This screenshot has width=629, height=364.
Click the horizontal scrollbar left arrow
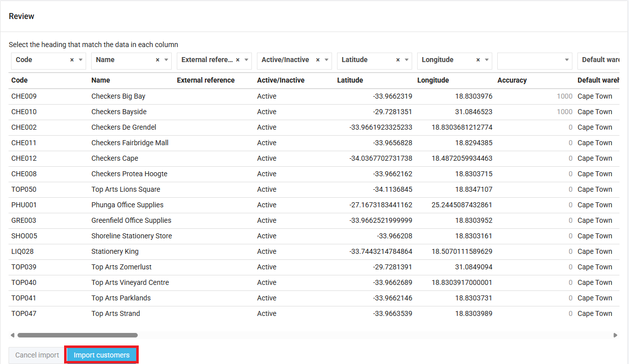coord(13,335)
